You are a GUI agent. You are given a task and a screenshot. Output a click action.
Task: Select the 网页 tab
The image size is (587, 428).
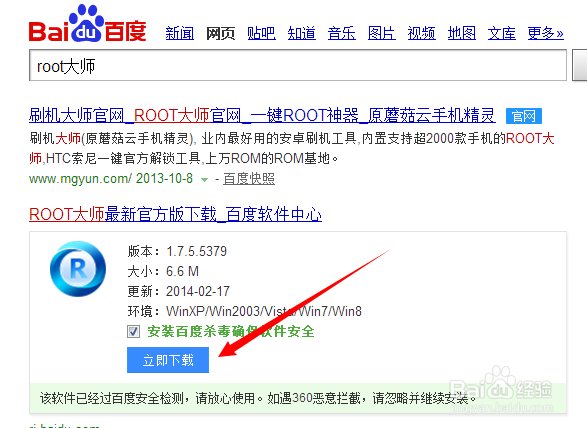pos(220,33)
